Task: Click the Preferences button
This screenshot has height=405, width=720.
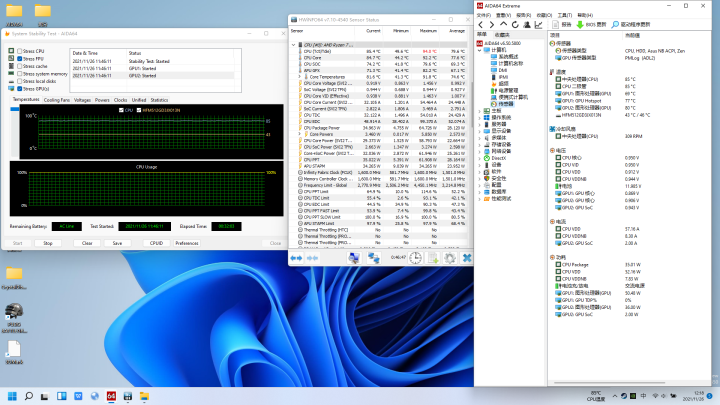Action: 187,243
